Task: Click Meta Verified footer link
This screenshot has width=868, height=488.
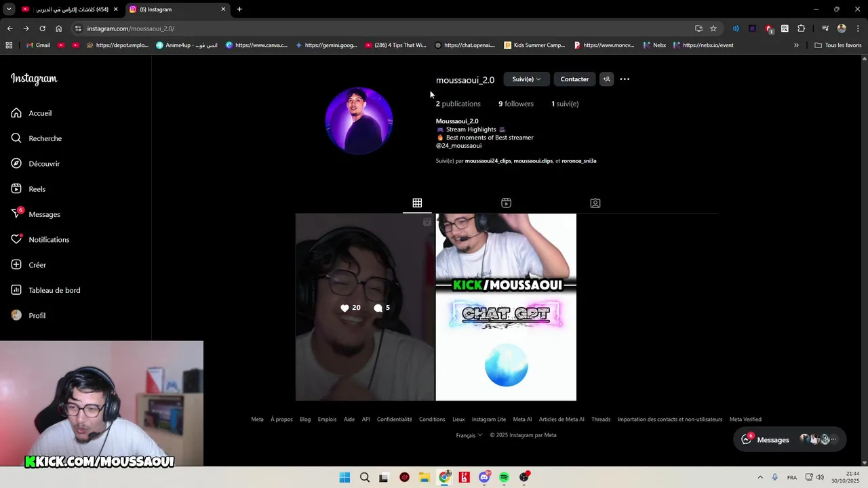Action: point(745,420)
